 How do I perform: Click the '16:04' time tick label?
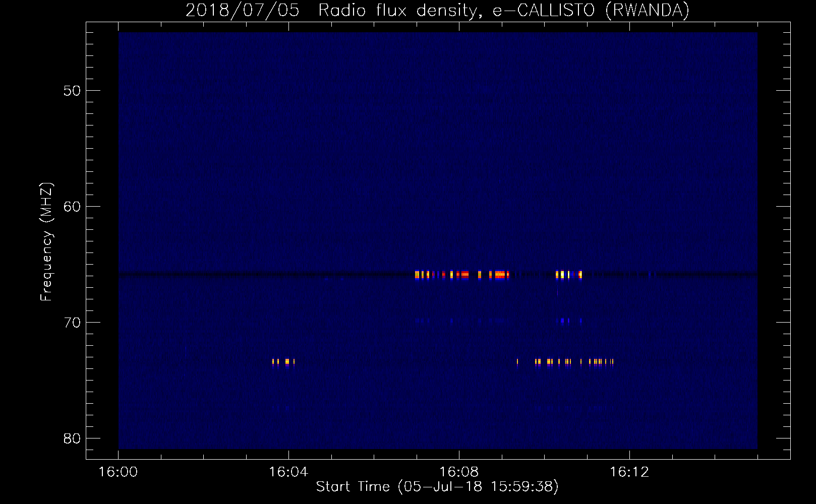click(288, 472)
